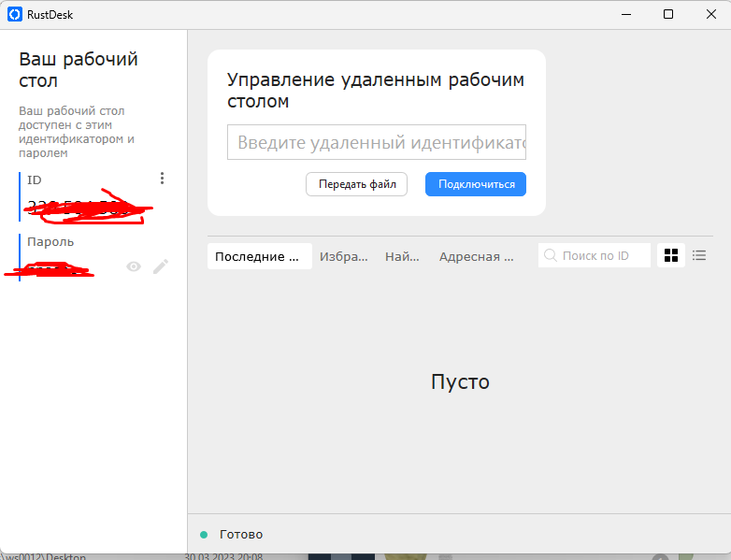The height and width of the screenshot is (560, 731).
Task: Click the Управление удаленным рабочим столом heading
Action: point(376,90)
